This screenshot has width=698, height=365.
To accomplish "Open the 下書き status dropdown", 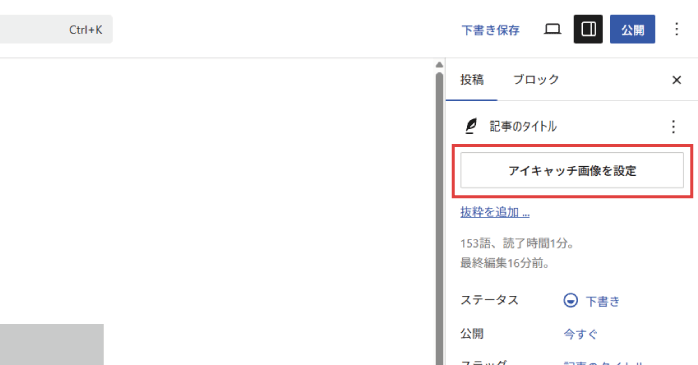I will pyautogui.click(x=592, y=301).
